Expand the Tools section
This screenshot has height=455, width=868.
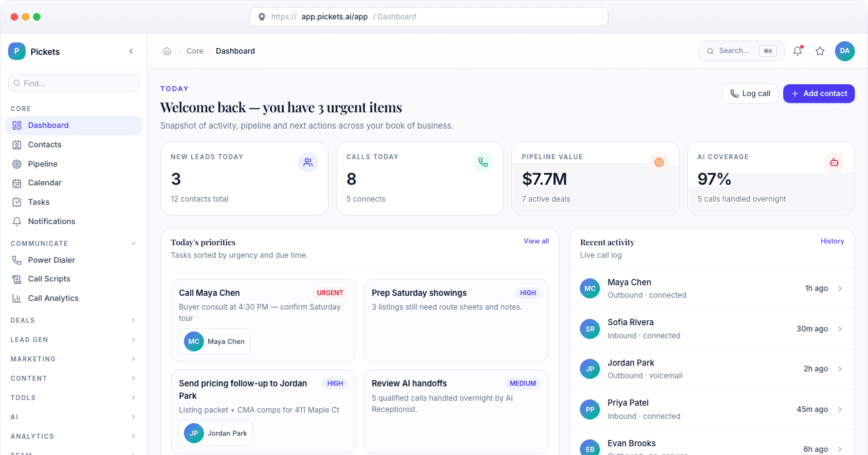(133, 398)
